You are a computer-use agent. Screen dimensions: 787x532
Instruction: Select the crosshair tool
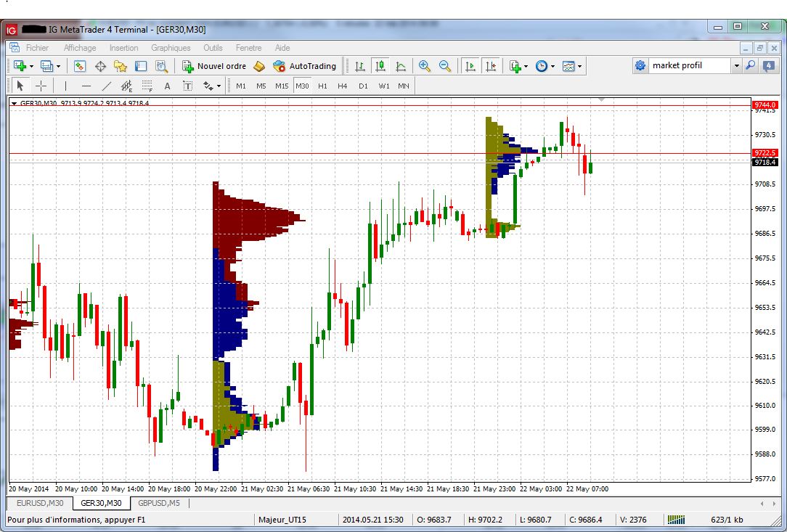pos(41,86)
